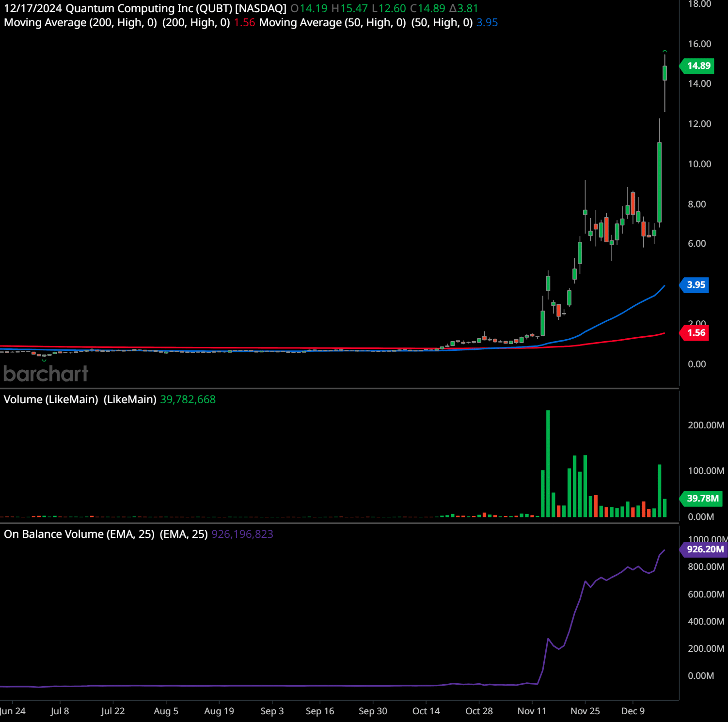
Task: Click the blue 3.95 value in header legend
Action: (x=487, y=23)
